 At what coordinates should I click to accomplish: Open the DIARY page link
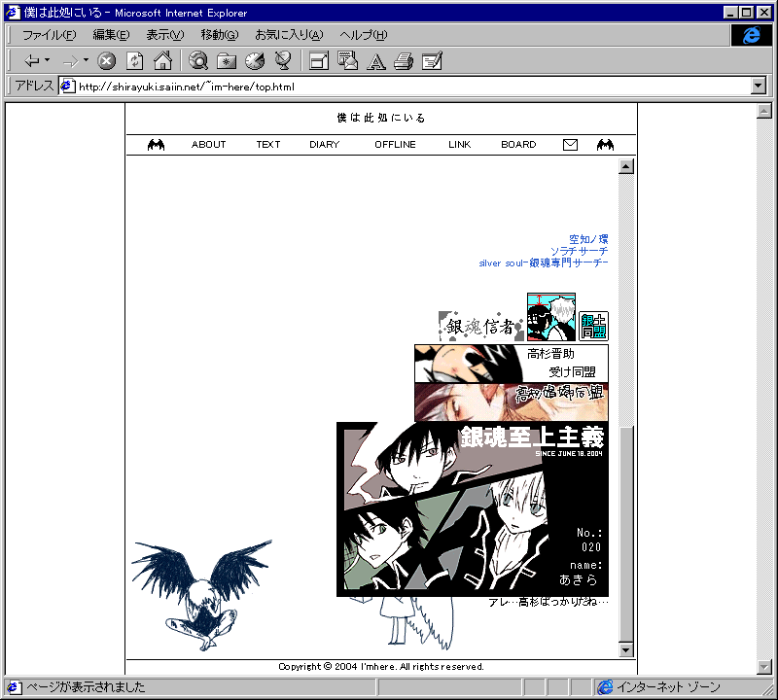tap(325, 144)
